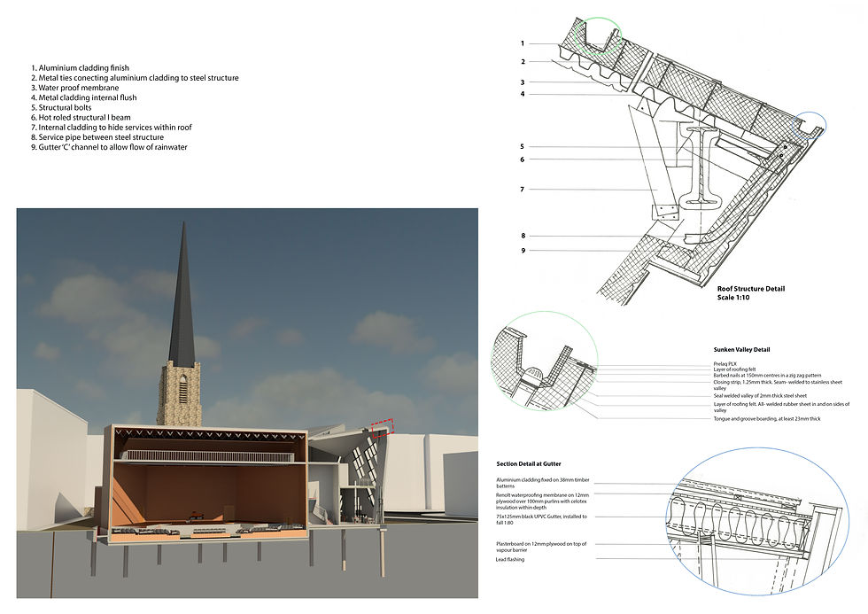Click the blue circle on roof detail
This screenshot has height=614, width=868.
point(808,125)
